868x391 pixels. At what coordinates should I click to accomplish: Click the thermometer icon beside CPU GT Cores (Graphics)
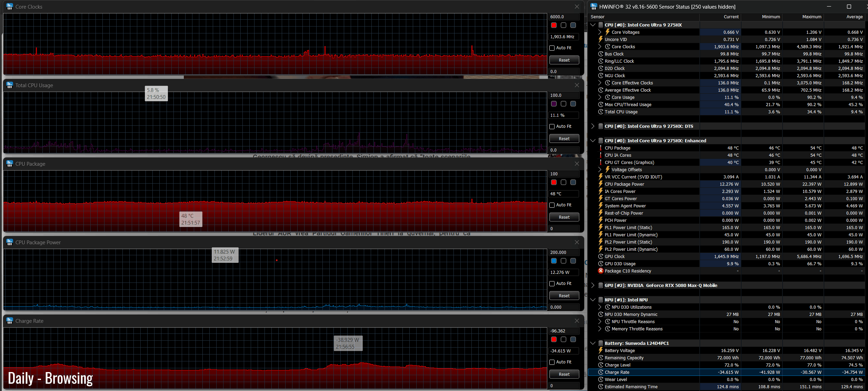pyautogui.click(x=601, y=162)
